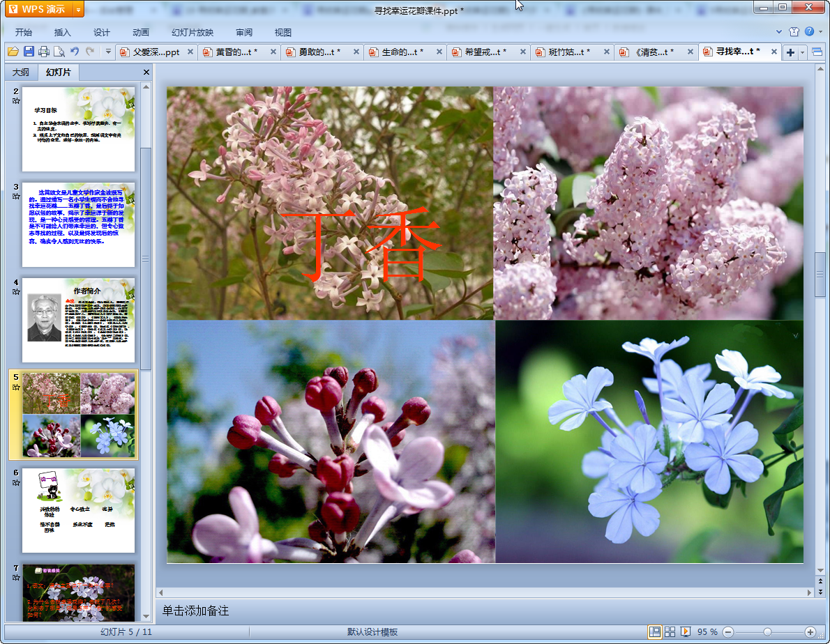
Task: Click the tab list window icon
Action: click(817, 52)
